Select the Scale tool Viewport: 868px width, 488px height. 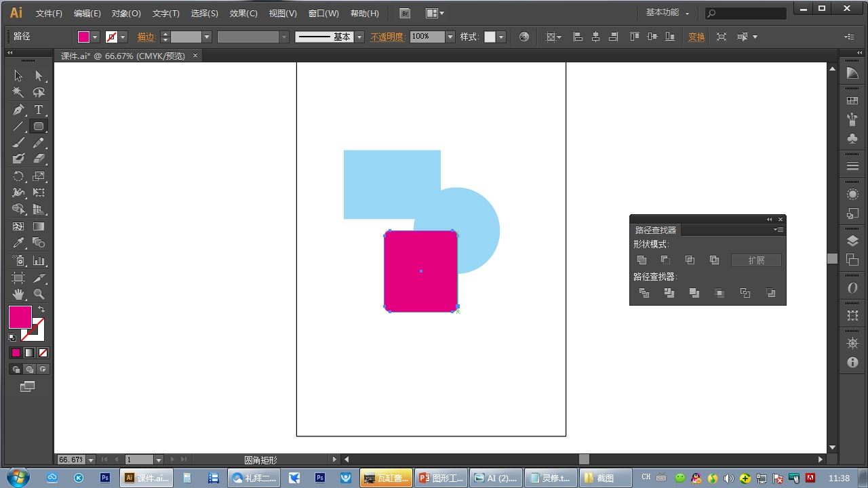[x=39, y=176]
